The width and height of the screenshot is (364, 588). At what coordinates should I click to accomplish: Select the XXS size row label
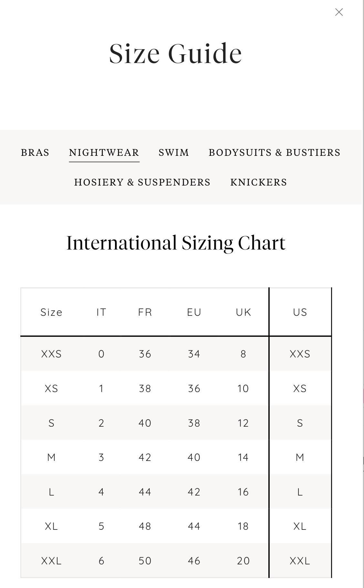tap(51, 354)
